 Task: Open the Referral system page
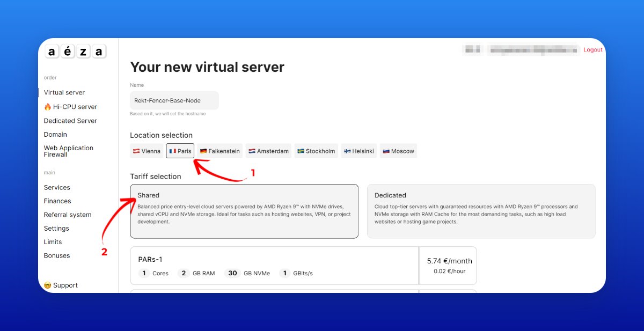coord(68,214)
